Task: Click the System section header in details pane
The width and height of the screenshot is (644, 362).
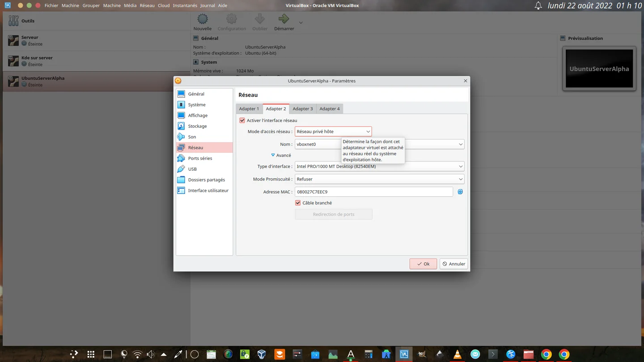Action: coord(209,62)
